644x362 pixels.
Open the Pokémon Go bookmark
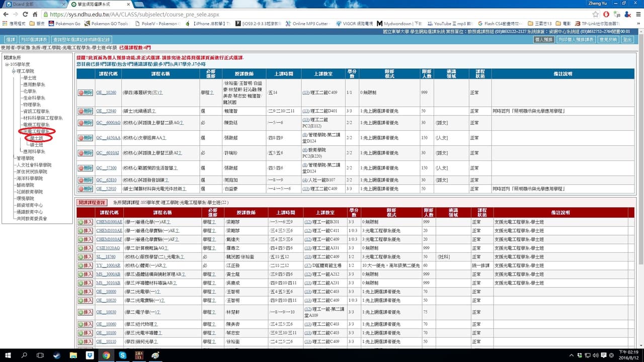(x=64, y=24)
